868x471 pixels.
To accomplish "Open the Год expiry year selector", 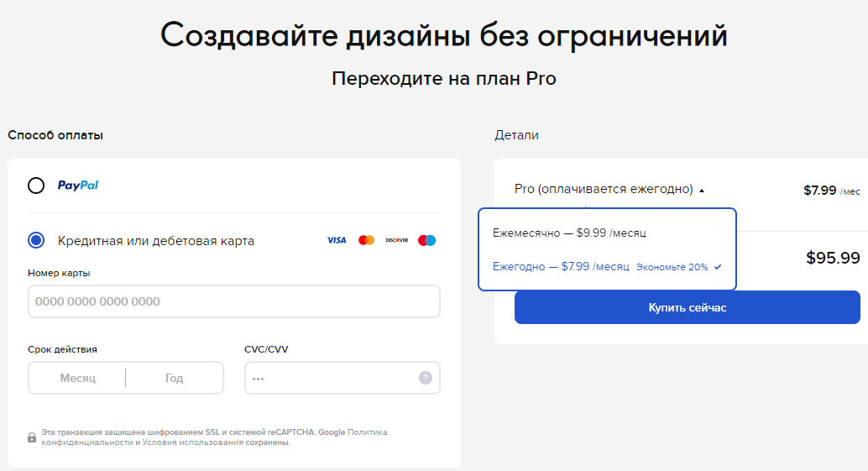I will click(175, 378).
